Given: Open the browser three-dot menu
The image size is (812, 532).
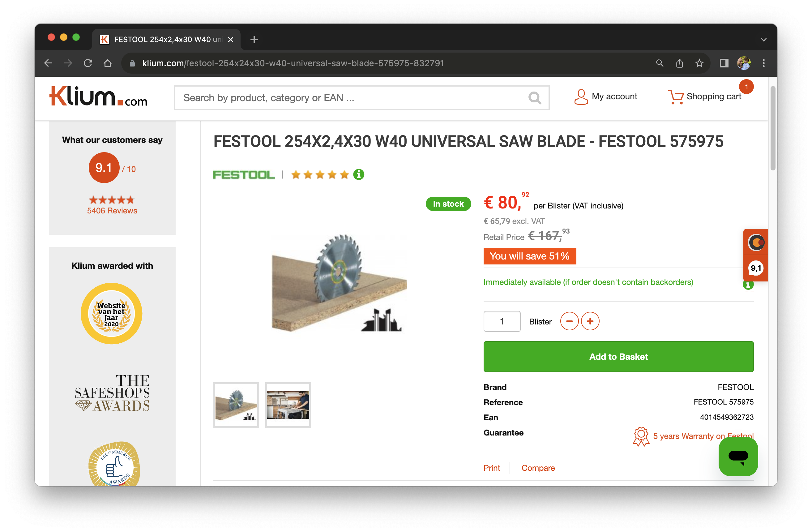Looking at the screenshot, I should pyautogui.click(x=763, y=63).
